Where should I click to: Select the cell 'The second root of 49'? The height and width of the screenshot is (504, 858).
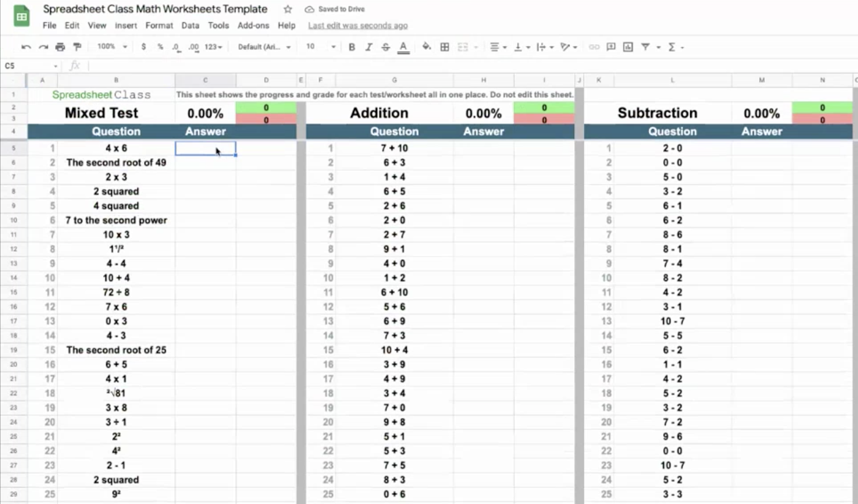(116, 163)
